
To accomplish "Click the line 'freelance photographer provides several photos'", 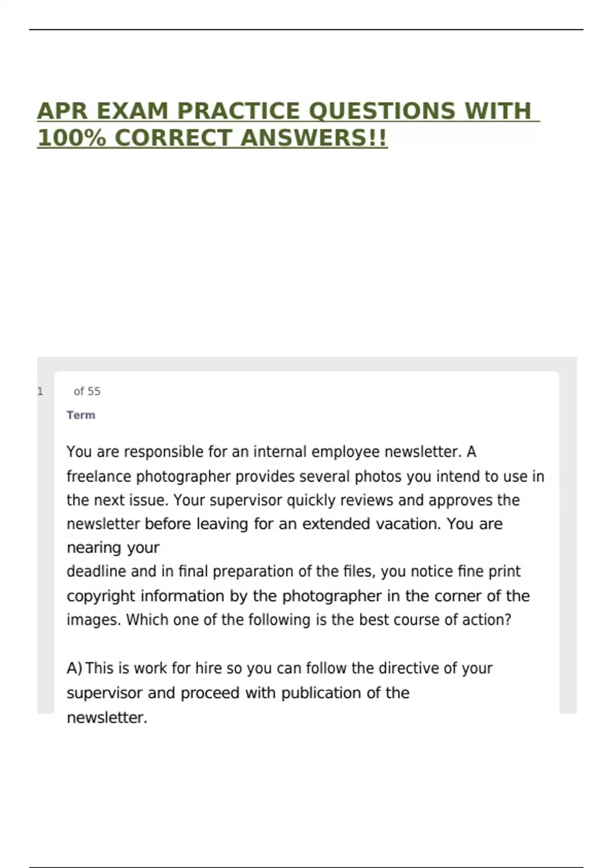I will (x=305, y=476).
